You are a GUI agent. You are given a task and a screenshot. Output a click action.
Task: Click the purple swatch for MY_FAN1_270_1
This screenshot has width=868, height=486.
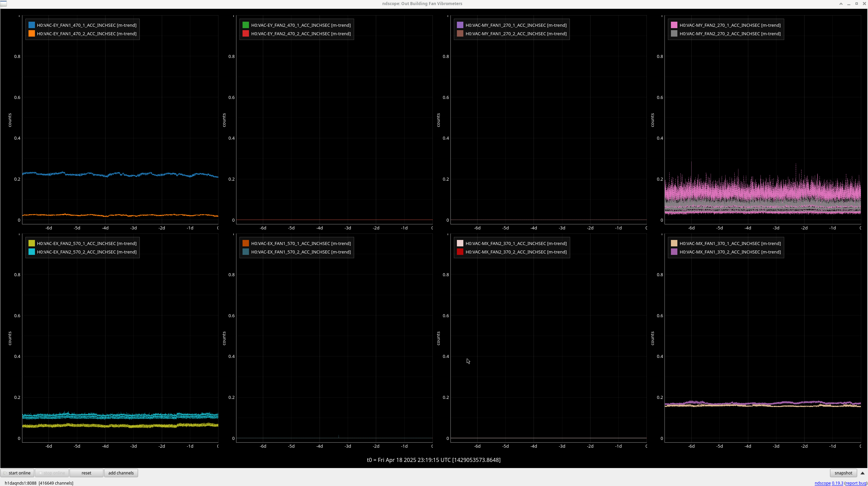tap(460, 25)
